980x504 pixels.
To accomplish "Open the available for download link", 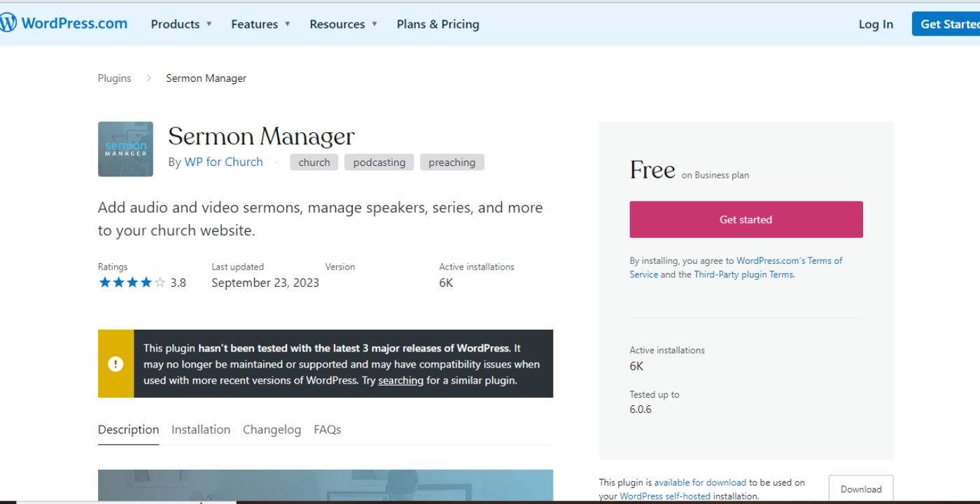I will tap(700, 482).
